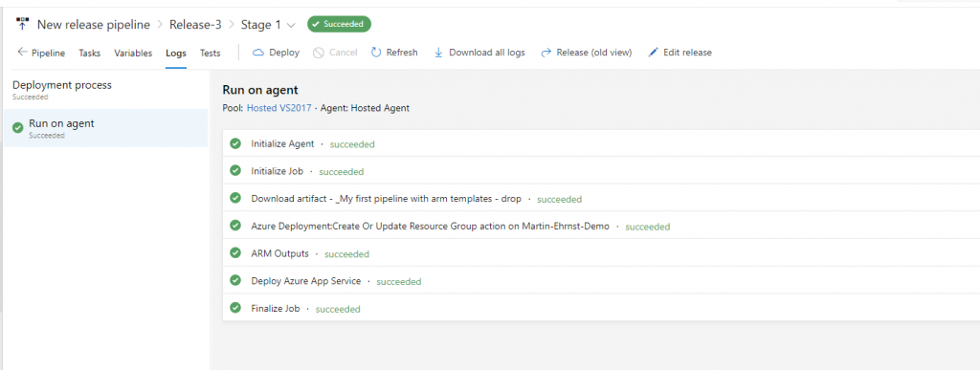Select the Logs tab
The width and height of the screenshot is (980, 370).
tap(176, 53)
